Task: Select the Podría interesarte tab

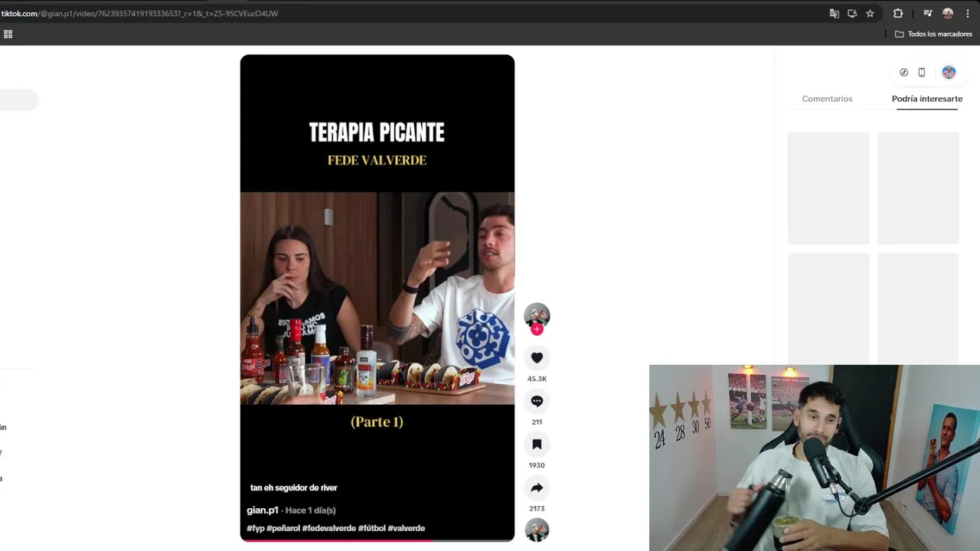Action: click(927, 99)
